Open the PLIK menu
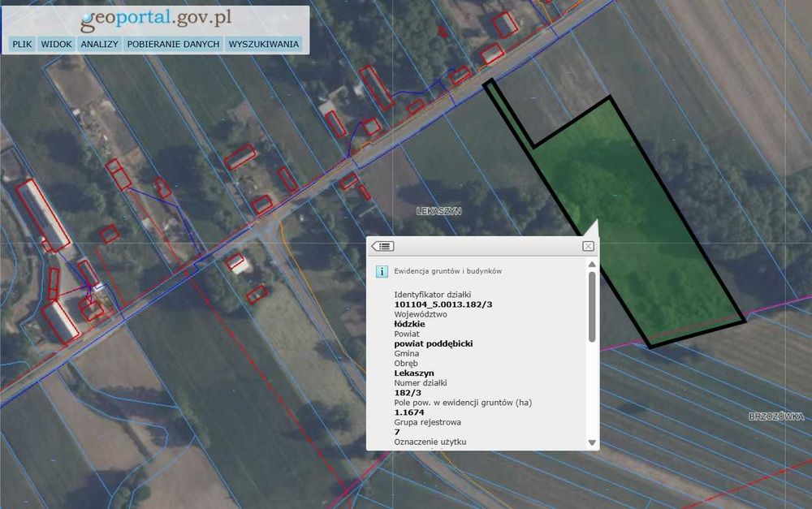 (22, 44)
